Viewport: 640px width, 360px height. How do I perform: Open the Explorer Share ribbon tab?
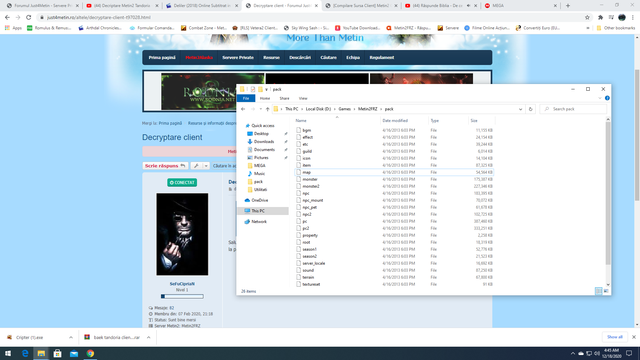coord(284,98)
